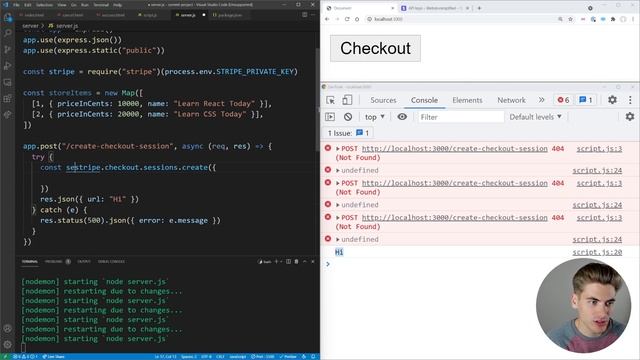Open DevTools customize three-dot menu
640x360 pixels.
(x=630, y=100)
